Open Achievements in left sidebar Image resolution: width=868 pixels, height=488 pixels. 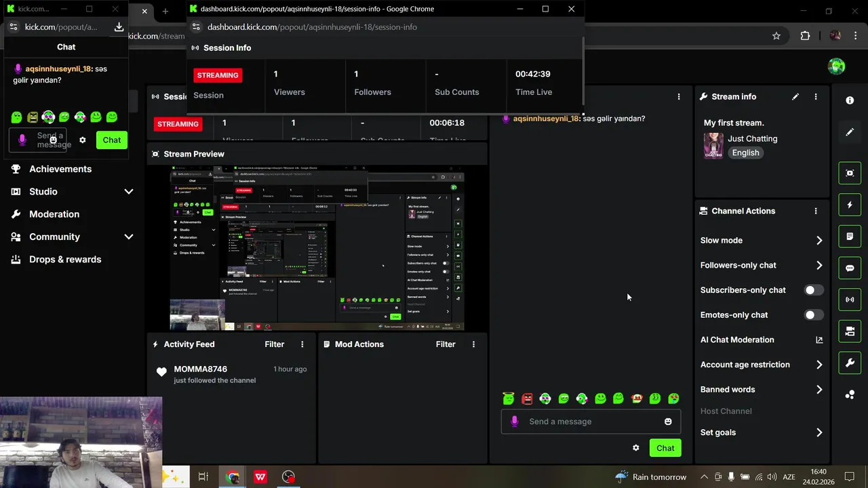[60, 169]
